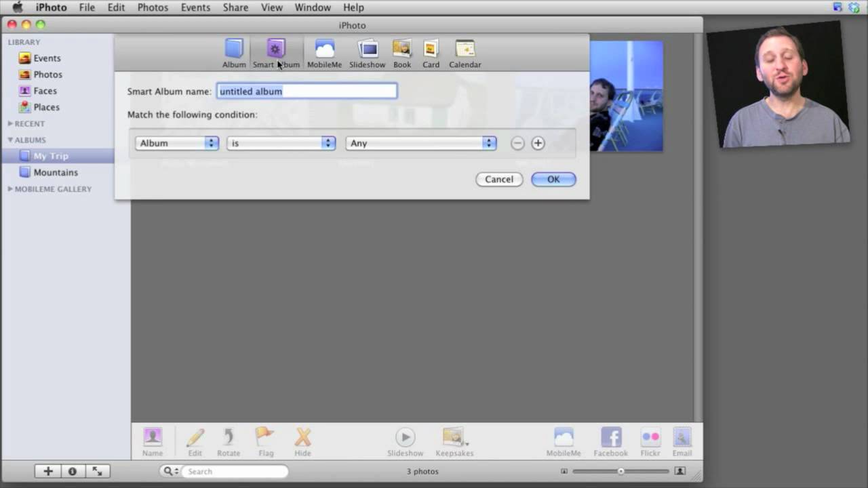Open the Album condition dropdown
Image resolution: width=868 pixels, height=488 pixels.
[176, 143]
